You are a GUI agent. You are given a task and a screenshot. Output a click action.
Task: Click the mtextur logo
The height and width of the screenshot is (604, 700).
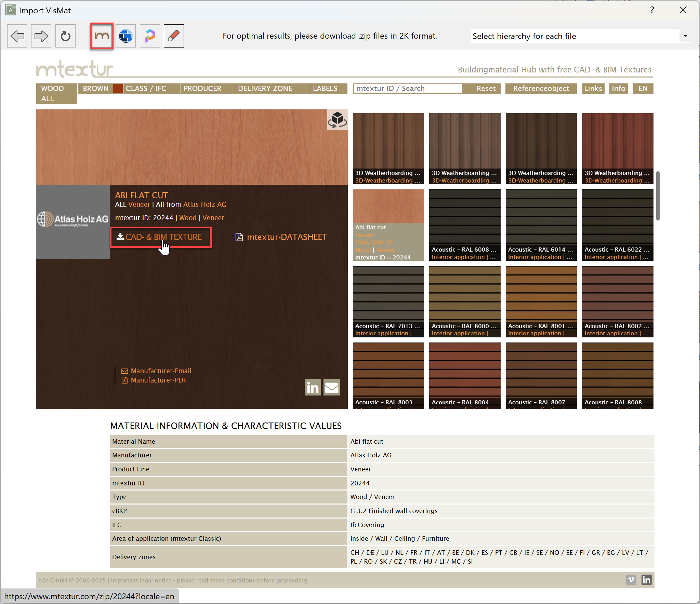point(74,69)
